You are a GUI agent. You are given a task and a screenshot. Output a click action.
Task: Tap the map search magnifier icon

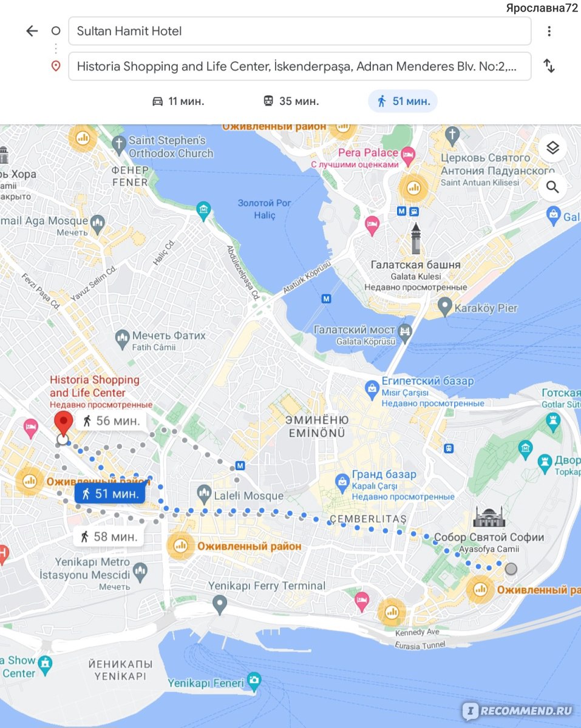click(552, 187)
